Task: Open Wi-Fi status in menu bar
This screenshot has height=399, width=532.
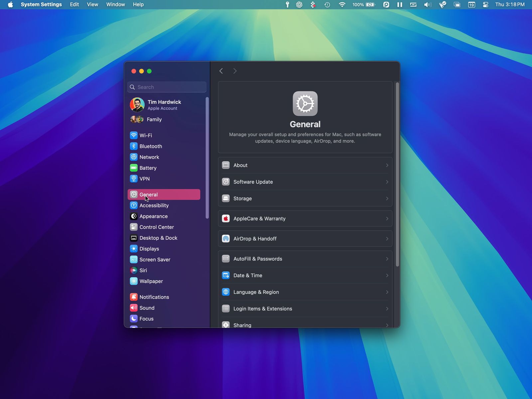Action: 342,4
